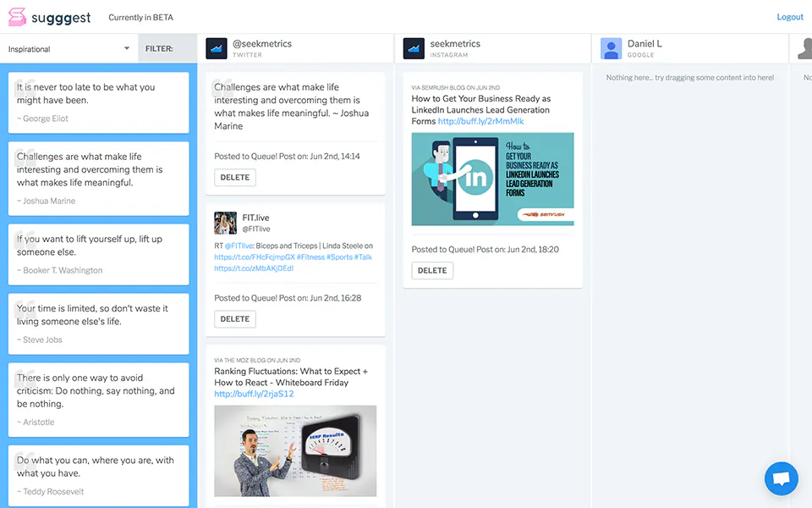Click the TWITTER label under @seekmetrics
The height and width of the screenshot is (508, 812).
click(247, 55)
